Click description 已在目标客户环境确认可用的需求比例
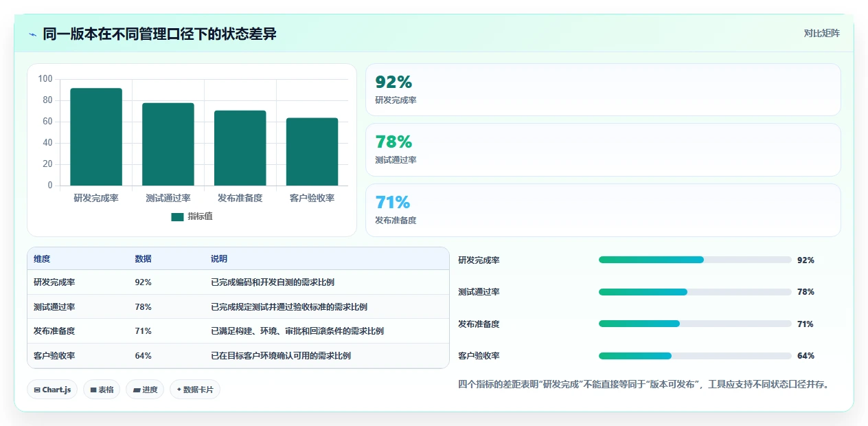 coord(281,356)
